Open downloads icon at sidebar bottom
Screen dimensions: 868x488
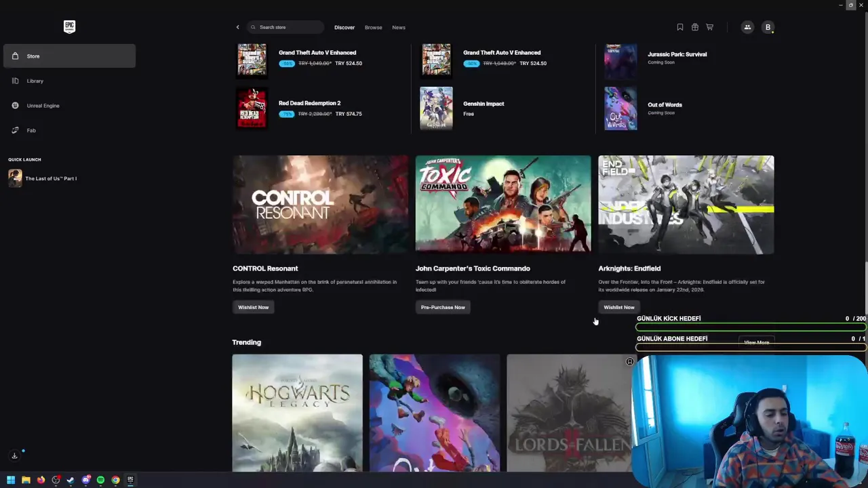pos(14,455)
